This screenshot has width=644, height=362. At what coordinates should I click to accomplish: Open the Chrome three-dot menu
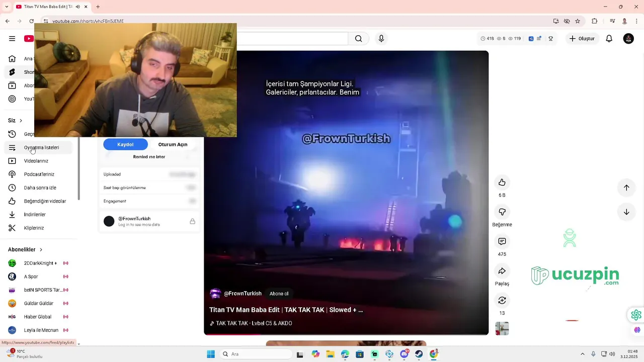click(636, 21)
